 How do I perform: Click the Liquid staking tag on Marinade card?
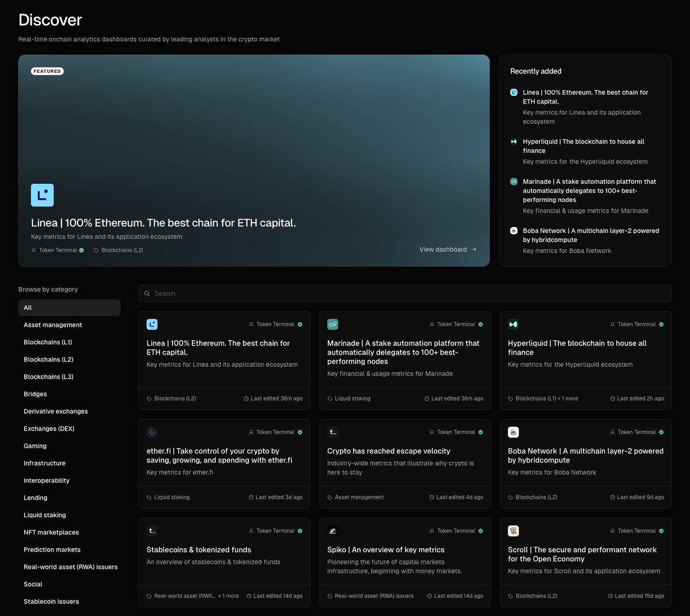pyautogui.click(x=349, y=399)
